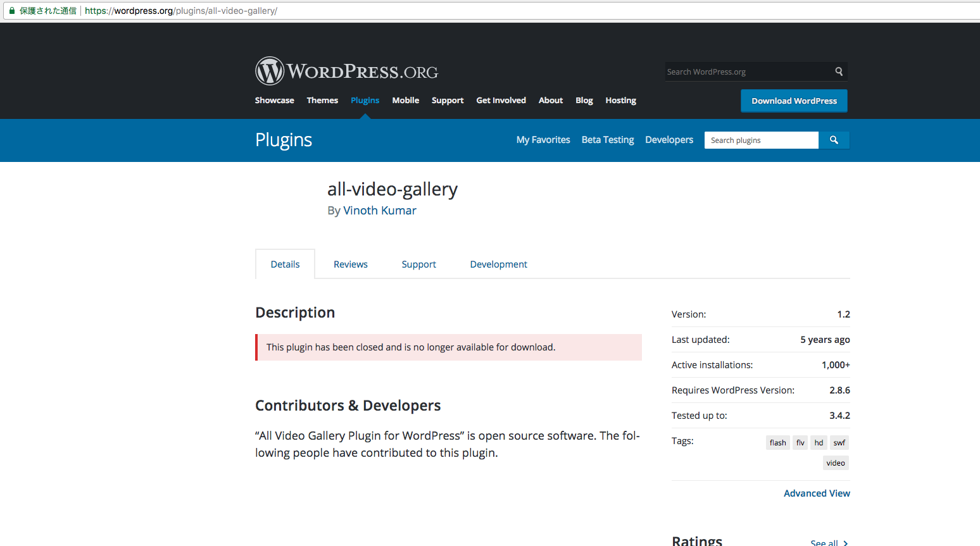Click the top search magnifier icon
This screenshot has height=546, width=980.
click(x=839, y=71)
